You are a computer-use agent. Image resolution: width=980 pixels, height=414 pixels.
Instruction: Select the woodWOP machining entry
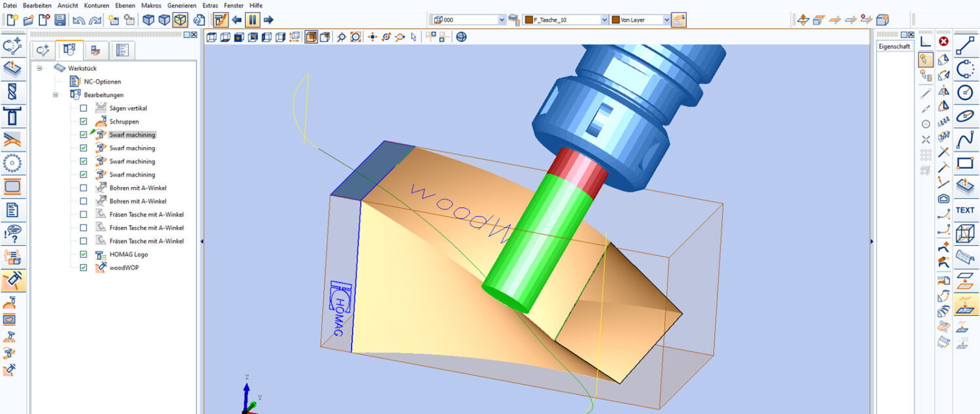(x=123, y=267)
